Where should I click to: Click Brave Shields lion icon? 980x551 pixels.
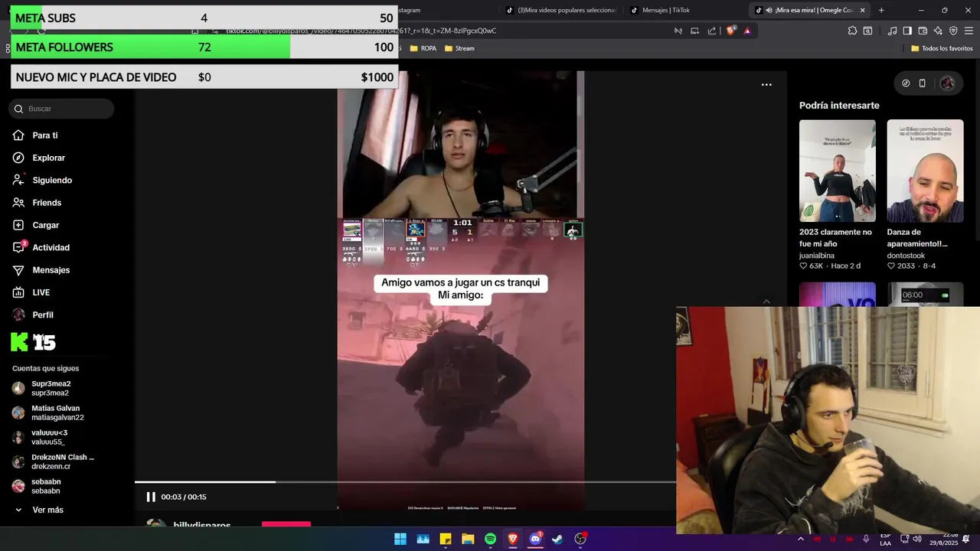point(730,31)
